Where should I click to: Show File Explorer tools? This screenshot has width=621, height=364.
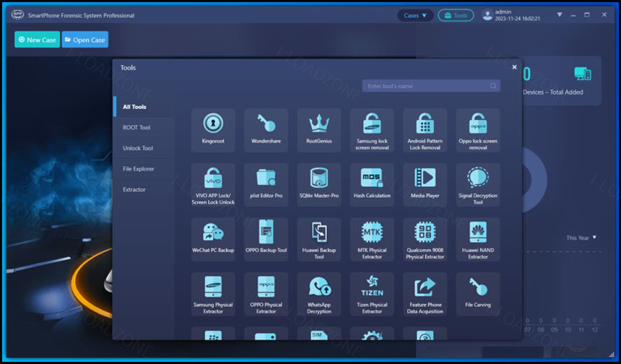pos(144,169)
